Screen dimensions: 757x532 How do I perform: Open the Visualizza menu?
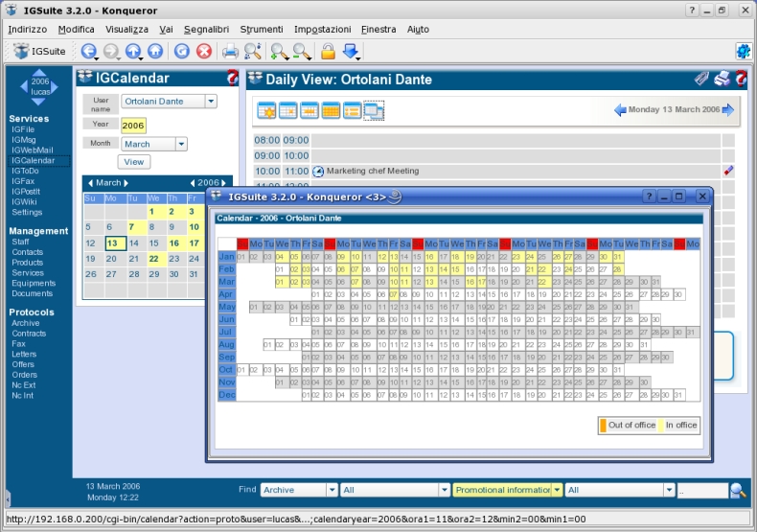(x=127, y=30)
